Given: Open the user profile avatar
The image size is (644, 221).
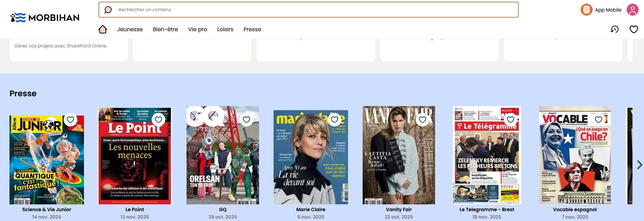Looking at the screenshot, I should coord(632,10).
